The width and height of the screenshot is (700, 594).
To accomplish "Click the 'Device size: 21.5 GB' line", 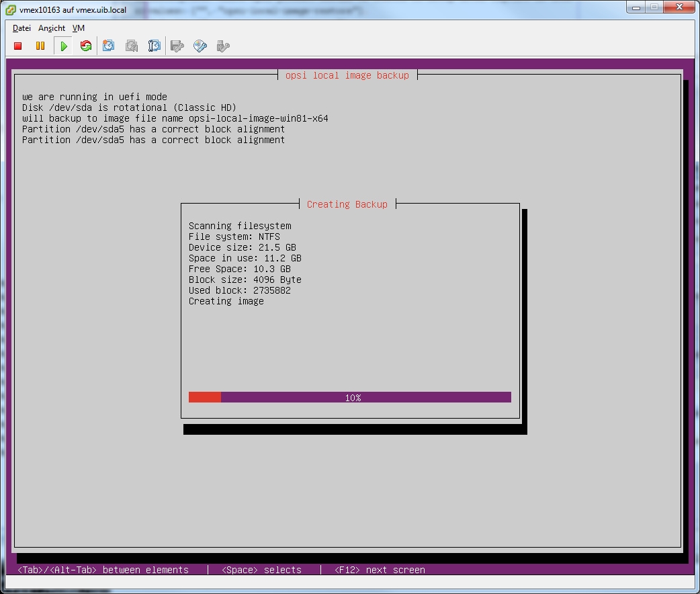I will 242,247.
